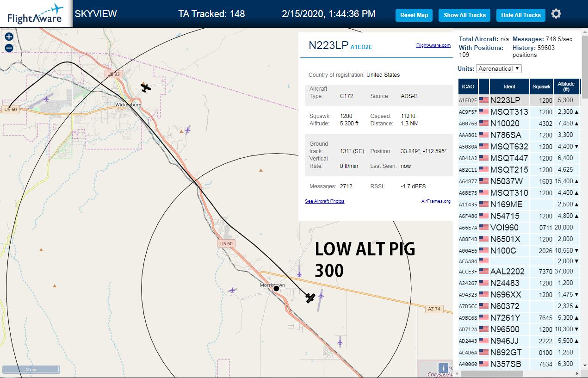This screenshot has width=588, height=378.
Task: Select aircraft row N696XX
Action: (x=519, y=294)
